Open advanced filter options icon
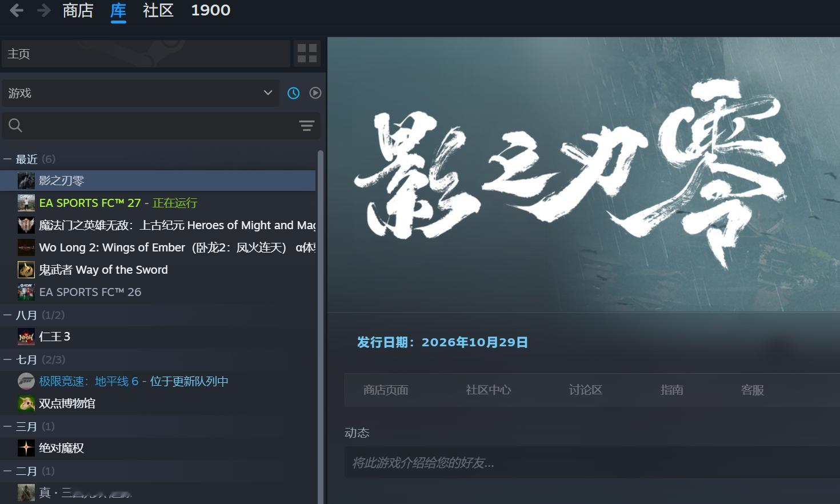The height and width of the screenshot is (504, 840). 307,126
